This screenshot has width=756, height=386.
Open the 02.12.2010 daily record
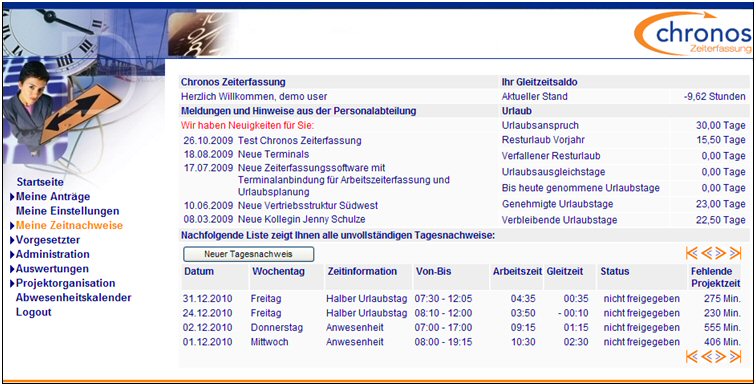coord(207,328)
